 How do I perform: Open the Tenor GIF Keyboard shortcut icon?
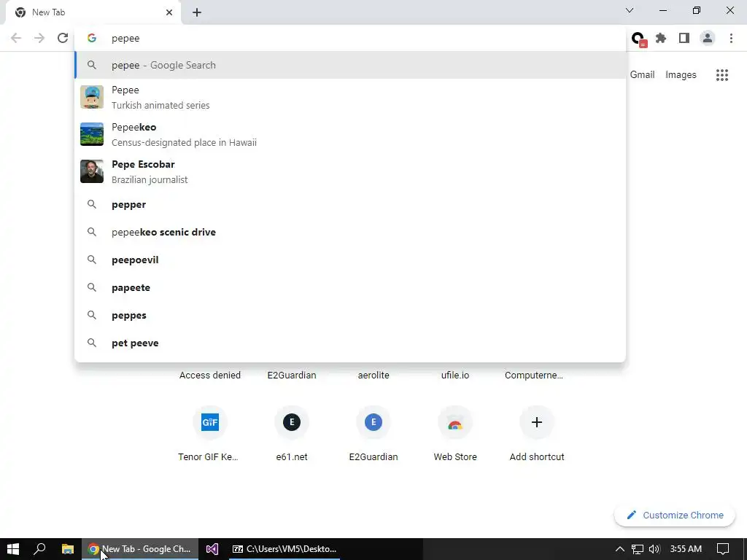pos(210,422)
